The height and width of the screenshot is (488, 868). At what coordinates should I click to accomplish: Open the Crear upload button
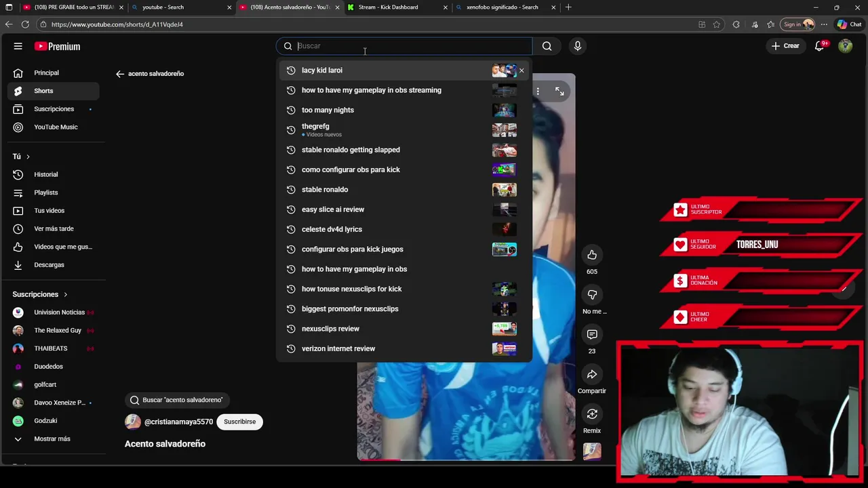786,46
